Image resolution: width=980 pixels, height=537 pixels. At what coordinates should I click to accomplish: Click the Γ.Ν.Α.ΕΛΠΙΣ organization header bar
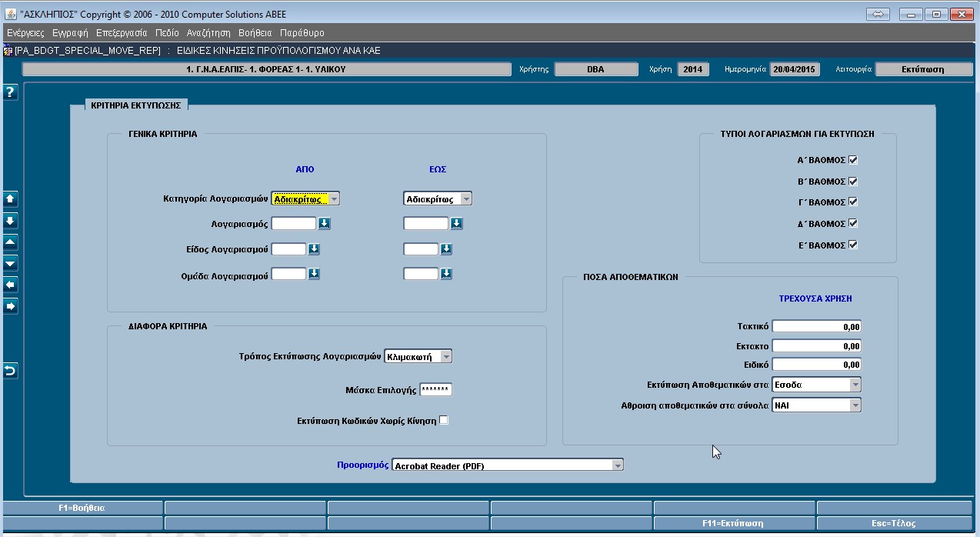[266, 69]
